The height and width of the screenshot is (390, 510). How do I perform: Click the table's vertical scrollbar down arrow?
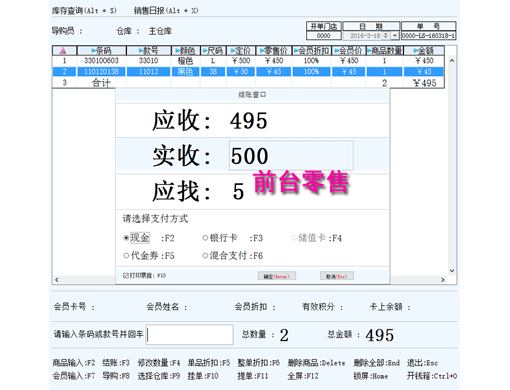click(452, 271)
